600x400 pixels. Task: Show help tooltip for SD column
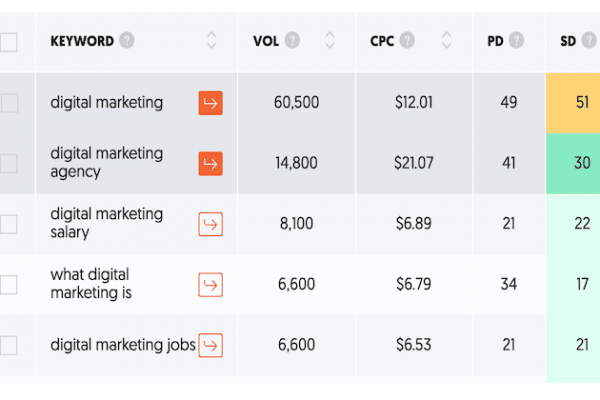coord(589,40)
